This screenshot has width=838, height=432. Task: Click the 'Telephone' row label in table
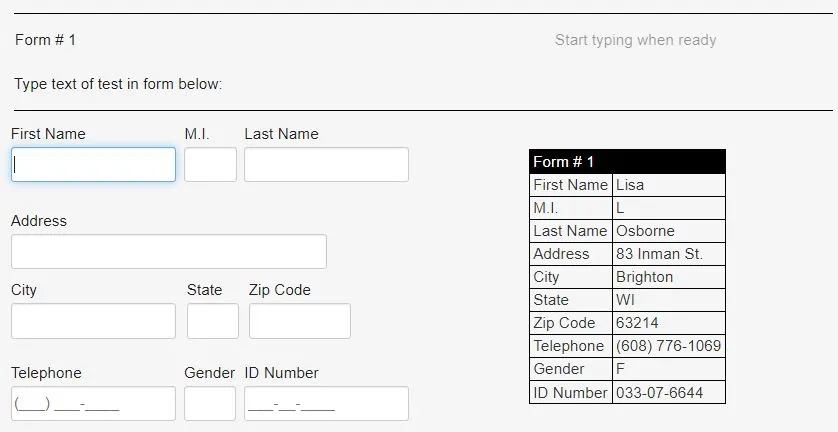pyautogui.click(x=569, y=346)
